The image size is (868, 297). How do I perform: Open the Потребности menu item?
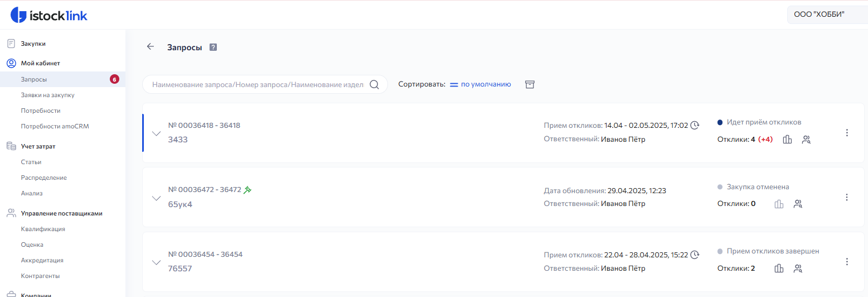tap(40, 111)
